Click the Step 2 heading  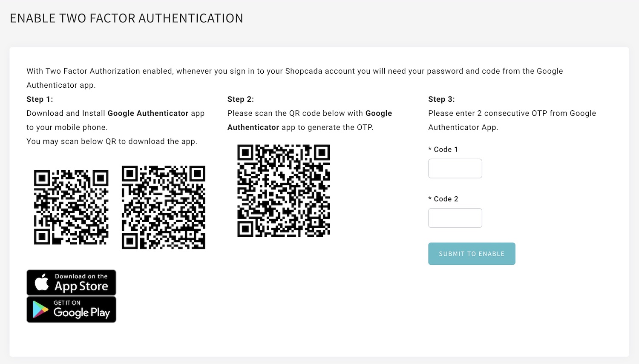(x=241, y=99)
